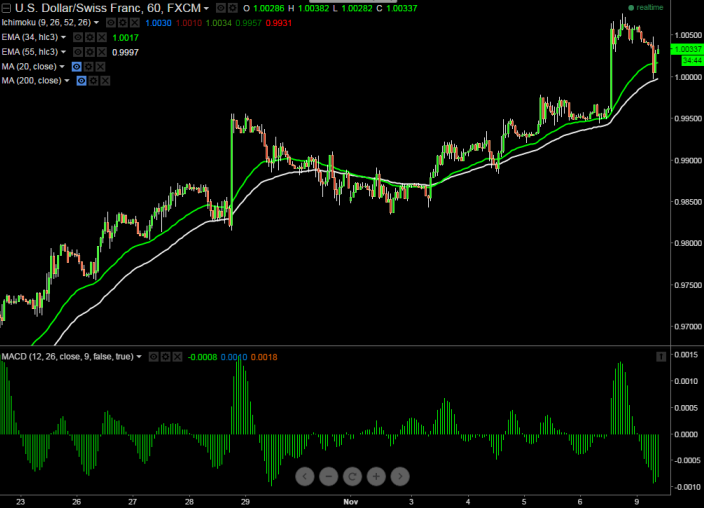This screenshot has width=704, height=508.
Task: Zoom in using the plus circle button
Action: click(376, 477)
